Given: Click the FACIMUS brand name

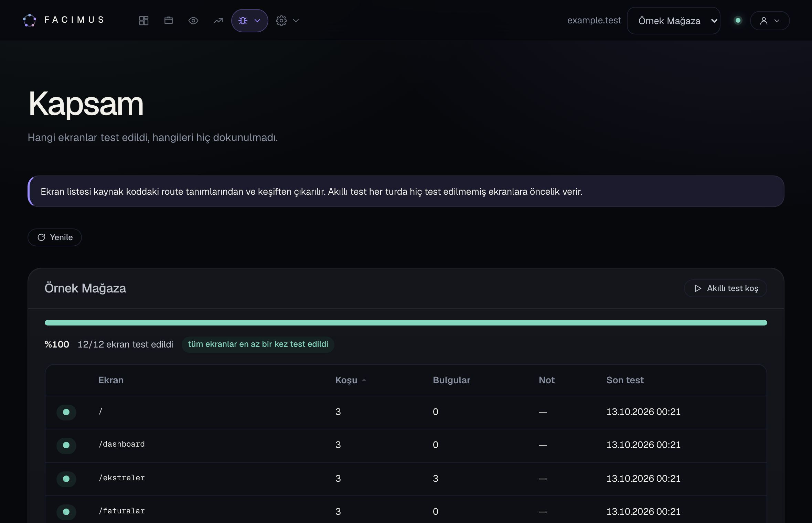Looking at the screenshot, I should 74,20.
